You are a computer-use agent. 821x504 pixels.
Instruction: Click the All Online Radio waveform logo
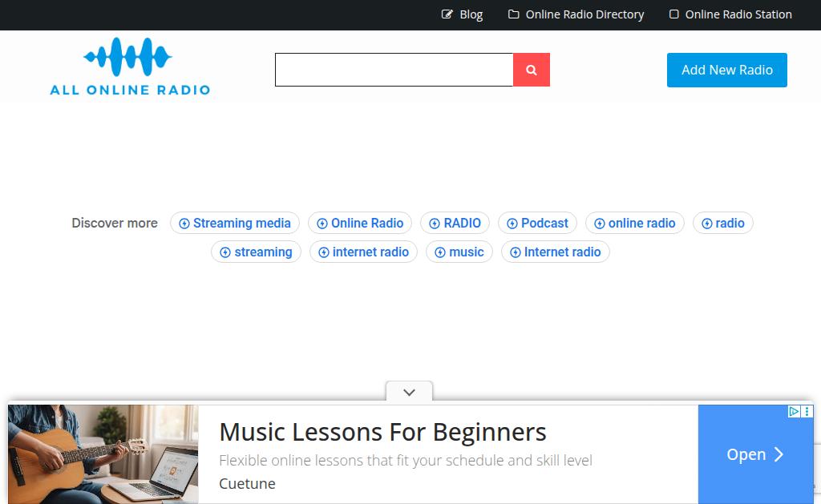click(x=127, y=57)
